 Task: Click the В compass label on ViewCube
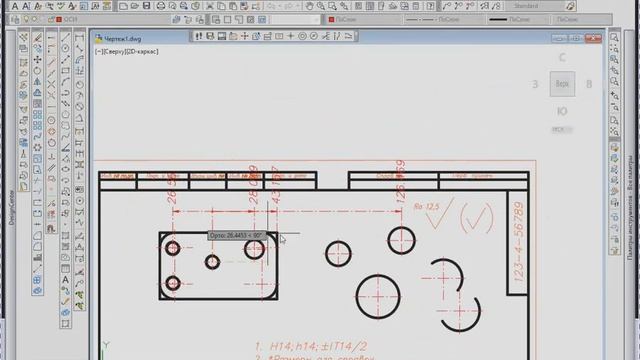pos(589,84)
